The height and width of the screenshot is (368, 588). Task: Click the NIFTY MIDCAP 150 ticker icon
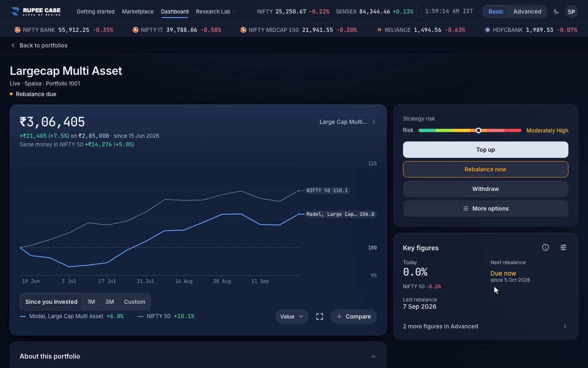tap(243, 30)
